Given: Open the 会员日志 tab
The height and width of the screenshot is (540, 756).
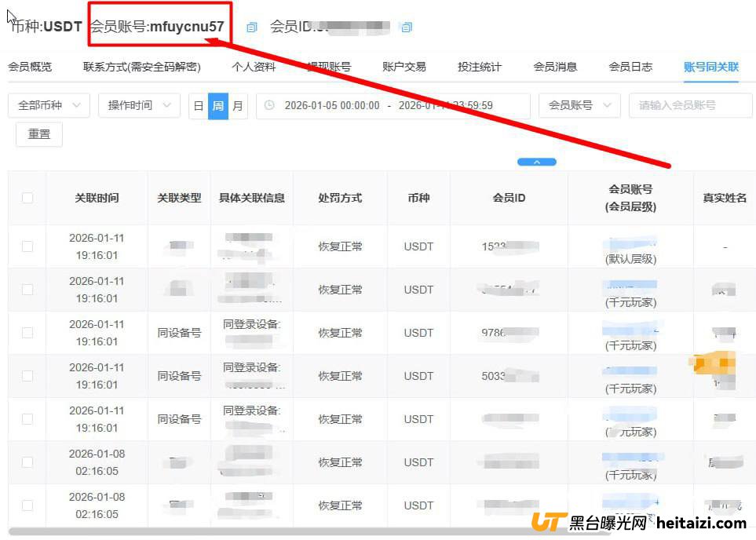Looking at the screenshot, I should pos(630,67).
